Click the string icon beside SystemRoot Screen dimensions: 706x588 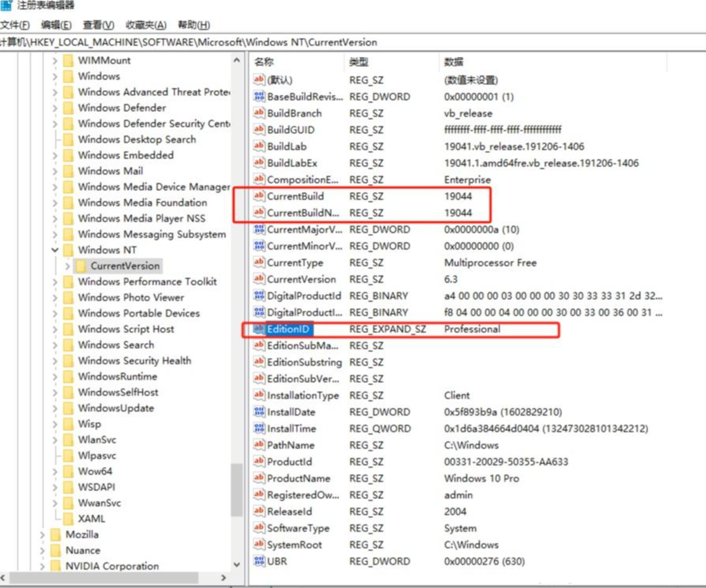point(259,545)
